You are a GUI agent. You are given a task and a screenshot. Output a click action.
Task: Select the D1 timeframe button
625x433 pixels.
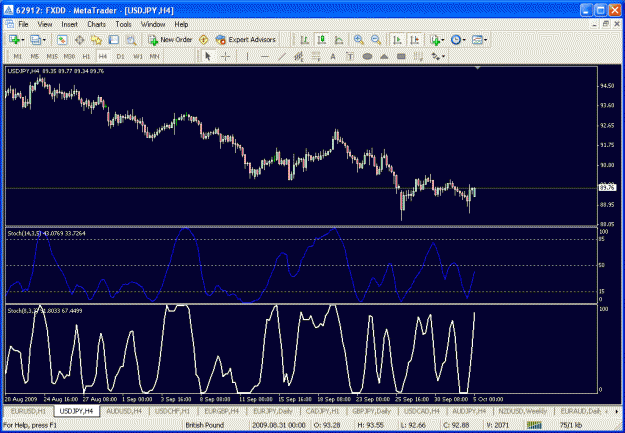pos(120,57)
